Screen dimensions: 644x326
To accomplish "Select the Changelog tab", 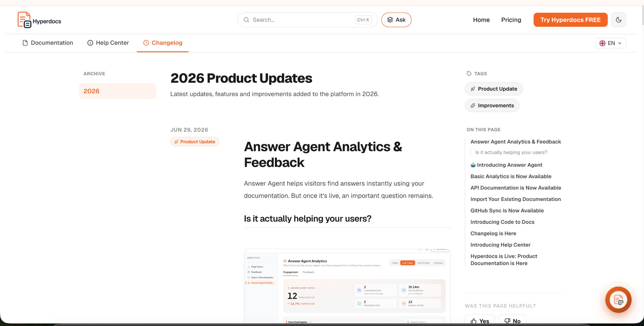I will pyautogui.click(x=163, y=43).
